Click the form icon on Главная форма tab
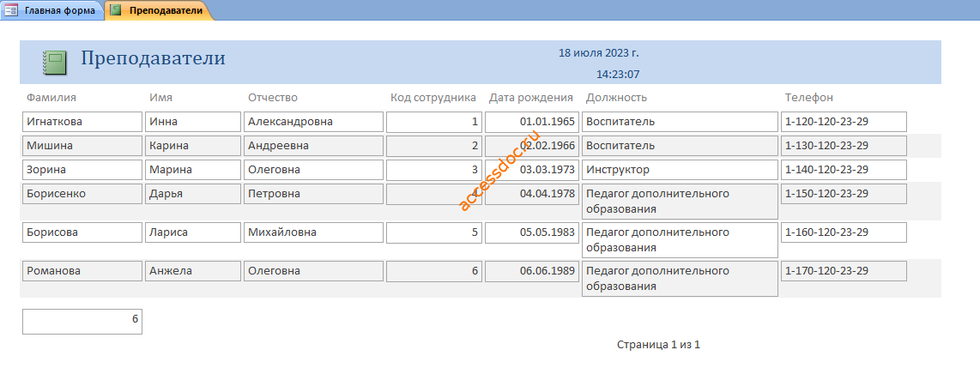Viewport: 980px width, 374px height. coord(11,10)
